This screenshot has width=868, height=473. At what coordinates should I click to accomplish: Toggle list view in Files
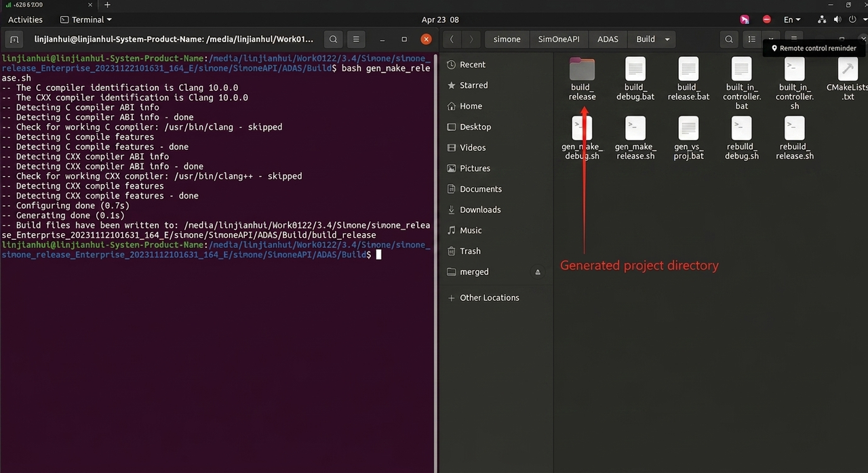(x=751, y=39)
